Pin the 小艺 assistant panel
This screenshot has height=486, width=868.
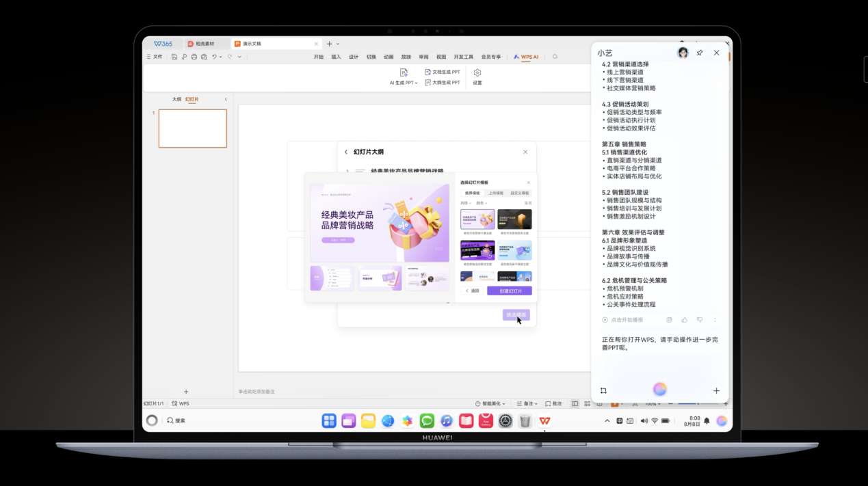pyautogui.click(x=700, y=53)
